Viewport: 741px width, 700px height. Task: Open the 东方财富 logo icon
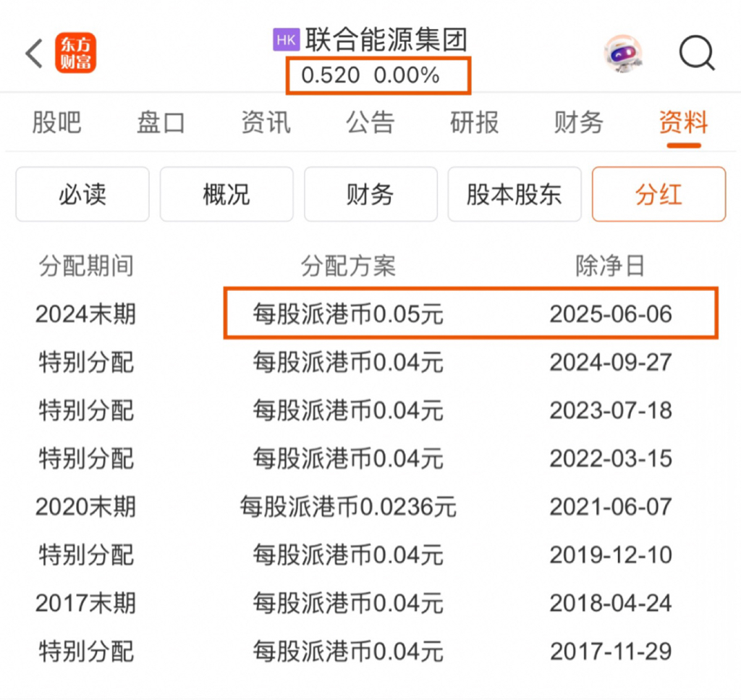75,53
